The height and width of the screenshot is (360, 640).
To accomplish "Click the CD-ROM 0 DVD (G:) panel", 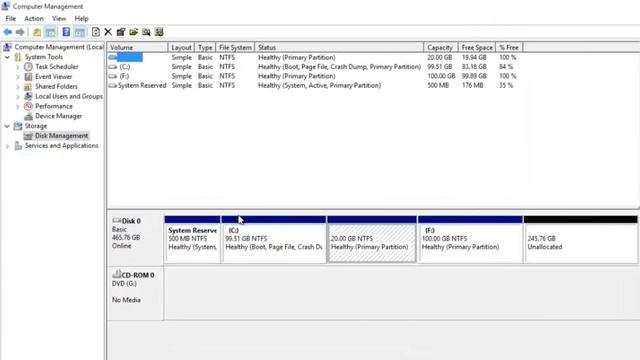I will (x=135, y=293).
